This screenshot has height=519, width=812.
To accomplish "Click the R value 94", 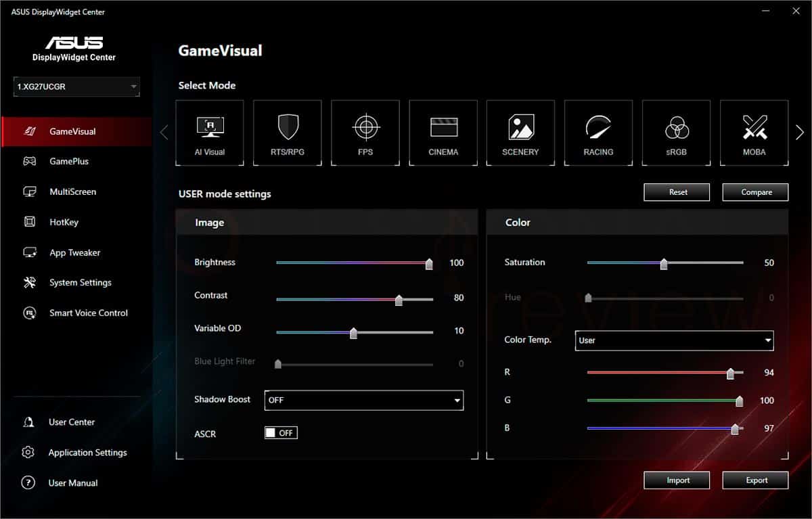I will (769, 373).
